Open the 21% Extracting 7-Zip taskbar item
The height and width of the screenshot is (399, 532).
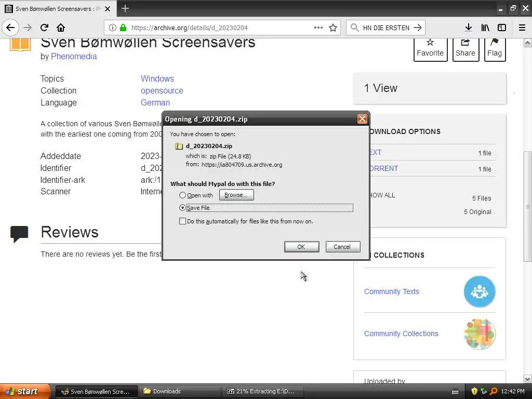click(262, 391)
